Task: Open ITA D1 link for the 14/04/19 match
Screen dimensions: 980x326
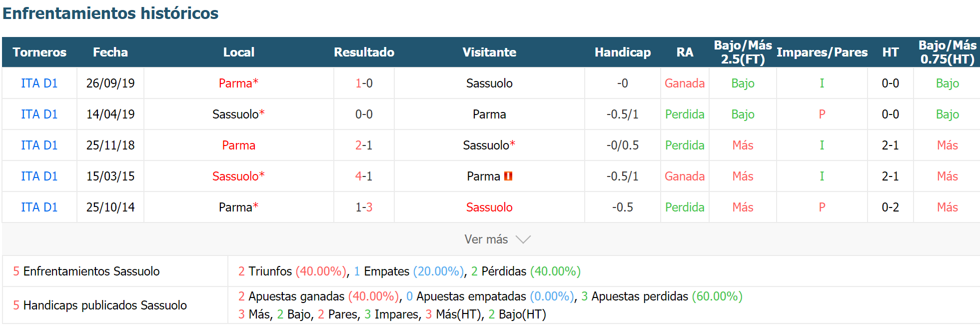Action: [39, 114]
